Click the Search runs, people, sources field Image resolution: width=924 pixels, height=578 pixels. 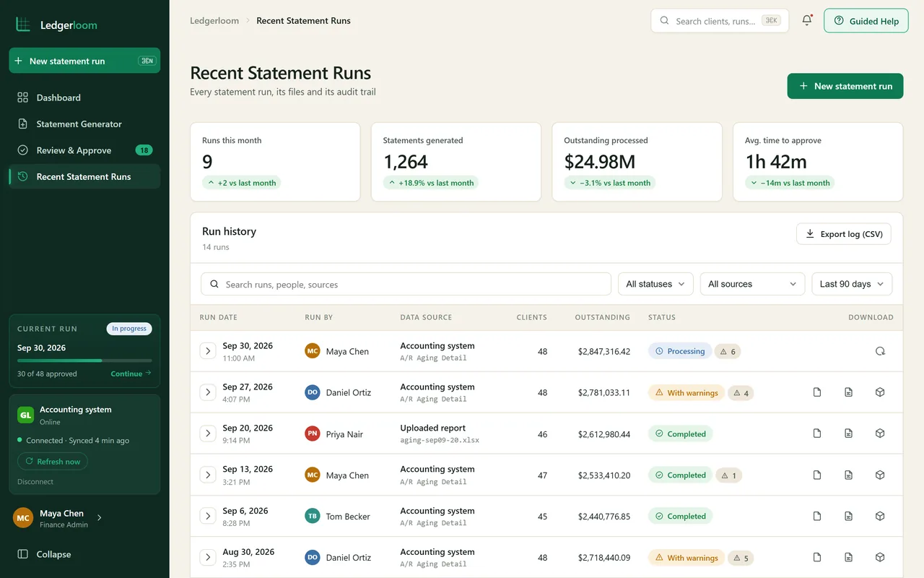(x=406, y=284)
